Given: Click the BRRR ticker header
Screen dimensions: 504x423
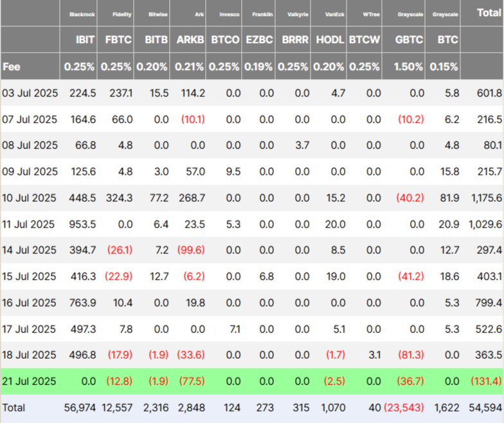Looking at the screenshot, I should tap(295, 40).
